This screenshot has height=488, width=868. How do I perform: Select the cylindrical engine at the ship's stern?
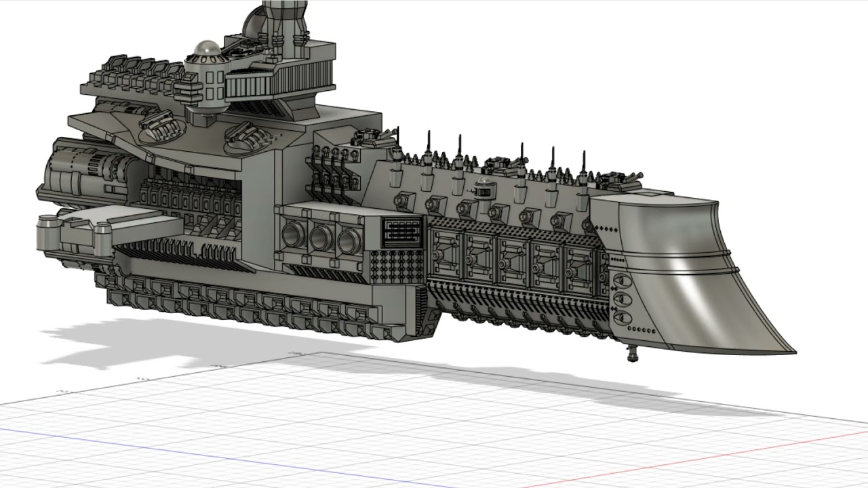pos(88,171)
